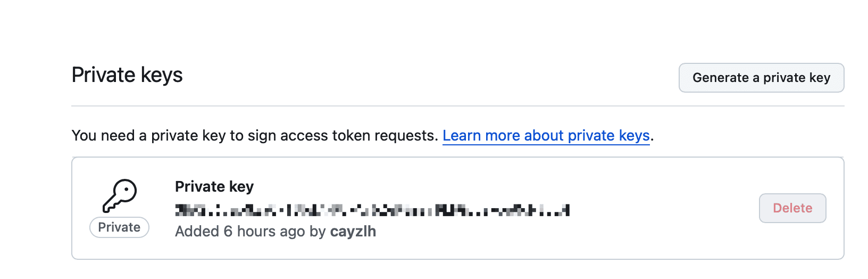This screenshot has height=279, width=868.
Task: Click the key icon in the card
Action: point(120,195)
